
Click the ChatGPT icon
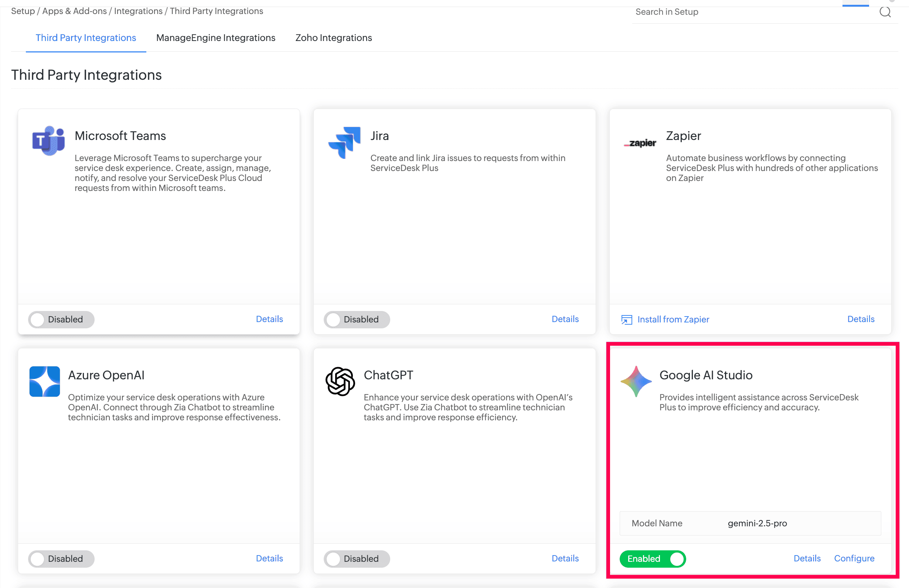coord(340,381)
